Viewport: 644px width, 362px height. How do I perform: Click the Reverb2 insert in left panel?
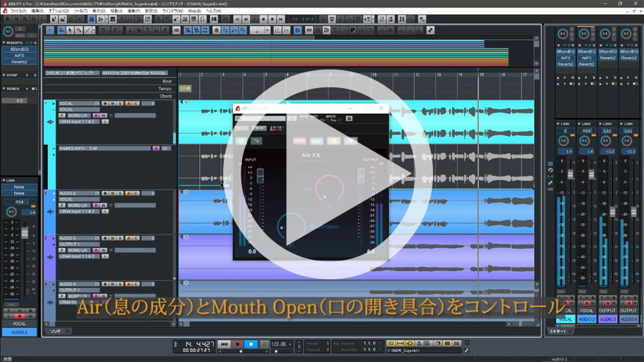[19, 62]
